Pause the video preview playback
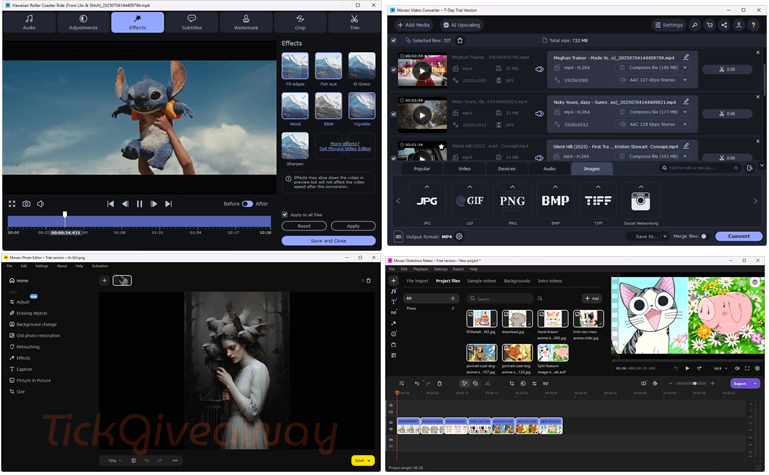 pos(139,204)
